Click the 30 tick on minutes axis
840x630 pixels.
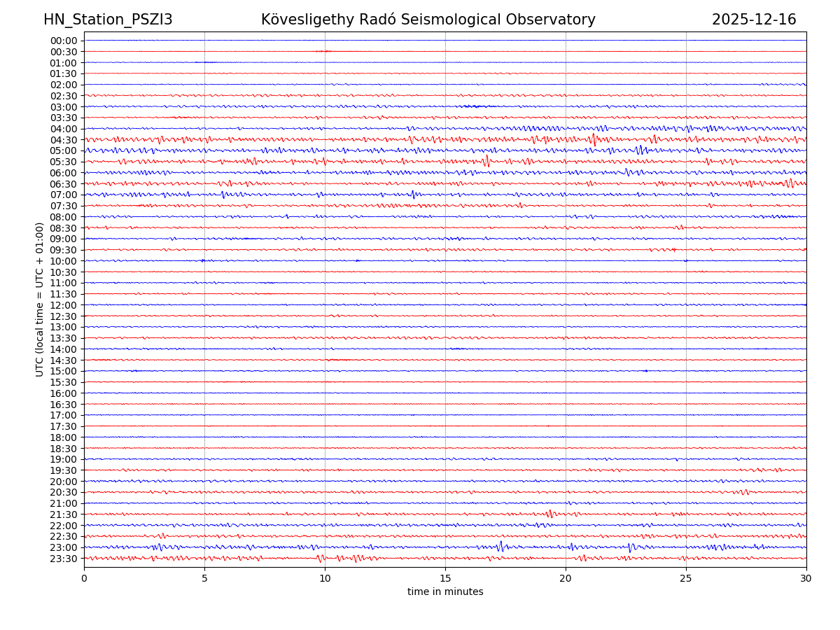(806, 578)
